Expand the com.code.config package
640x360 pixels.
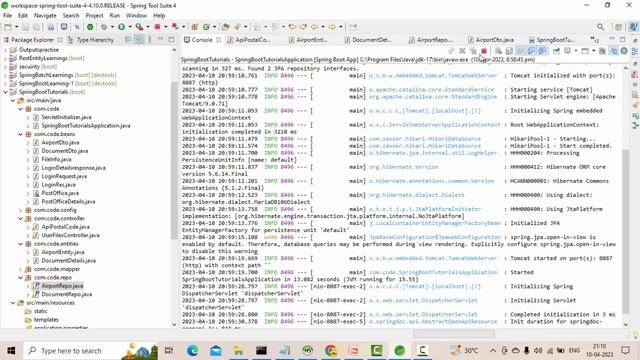coord(20,210)
